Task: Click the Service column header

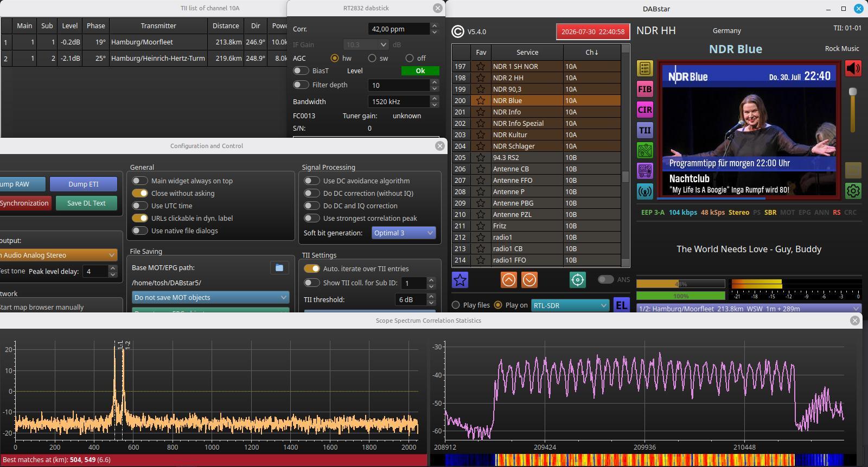Action: (527, 52)
